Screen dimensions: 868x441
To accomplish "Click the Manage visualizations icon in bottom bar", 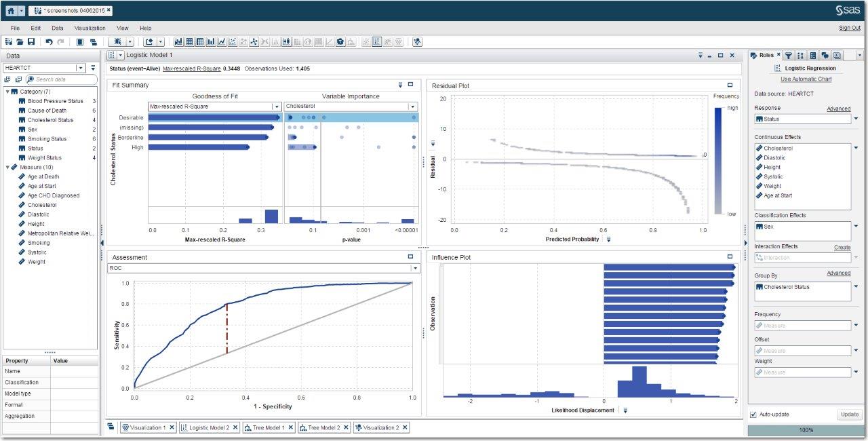I will point(111,427).
